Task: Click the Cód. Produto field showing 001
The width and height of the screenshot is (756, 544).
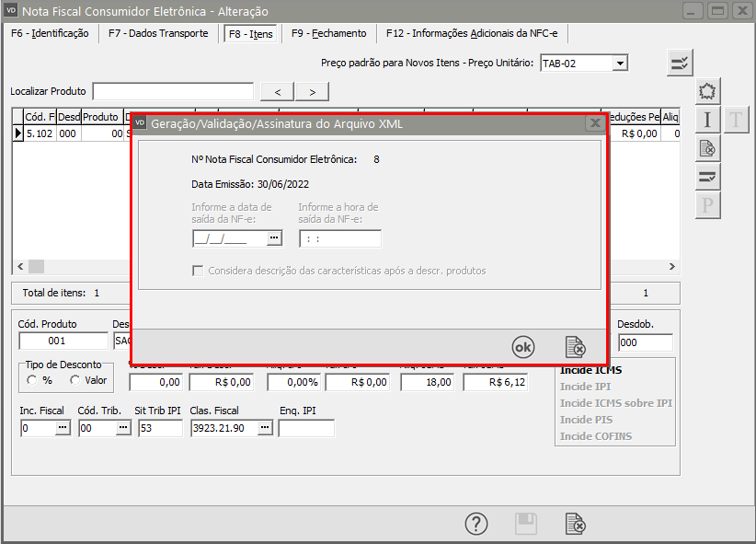Action: [63, 341]
